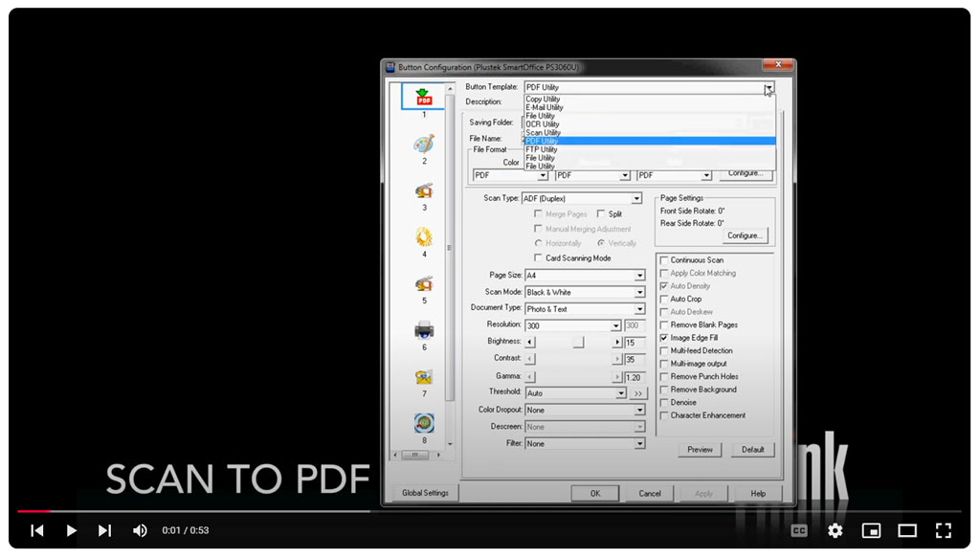Decrease brightness with left arrow
This screenshot has width=980, height=558.
pos(530,343)
